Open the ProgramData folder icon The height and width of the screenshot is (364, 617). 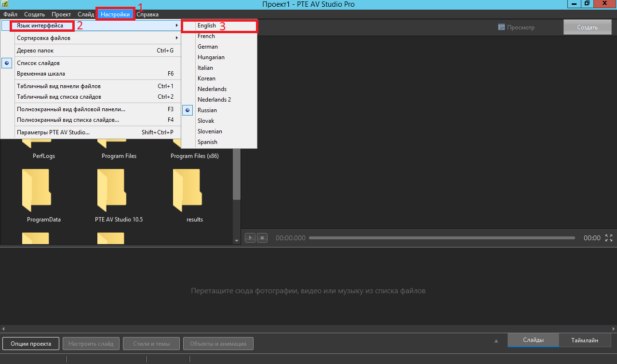tap(36, 190)
